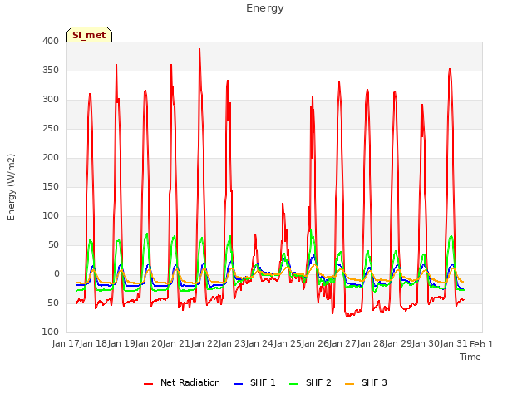Click the Jan 27 x-axis label
The height and width of the screenshot is (399, 532).
(x=343, y=344)
